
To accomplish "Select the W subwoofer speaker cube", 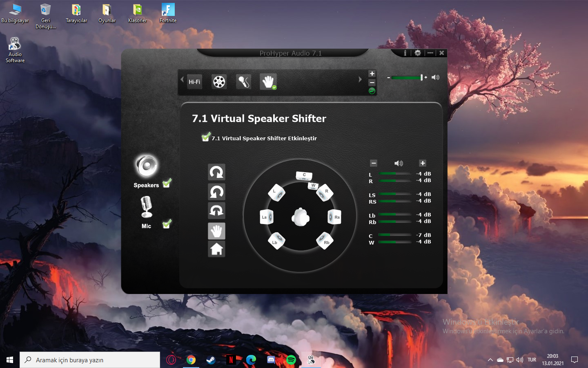I will point(313,186).
